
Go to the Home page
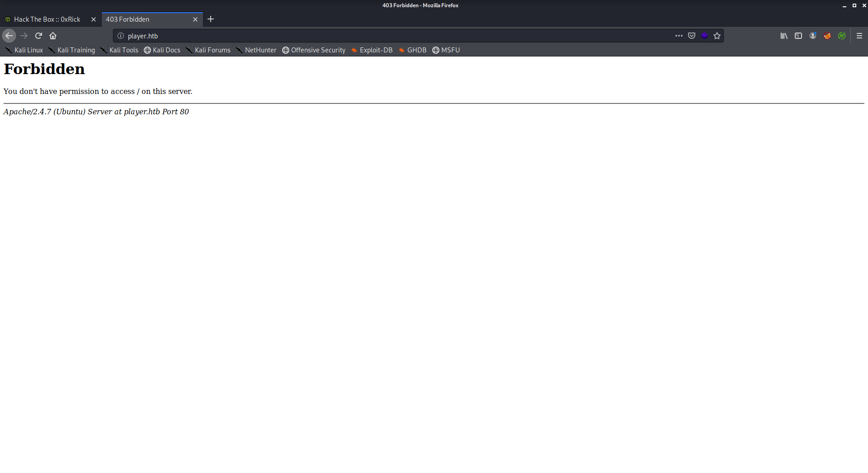(53, 36)
